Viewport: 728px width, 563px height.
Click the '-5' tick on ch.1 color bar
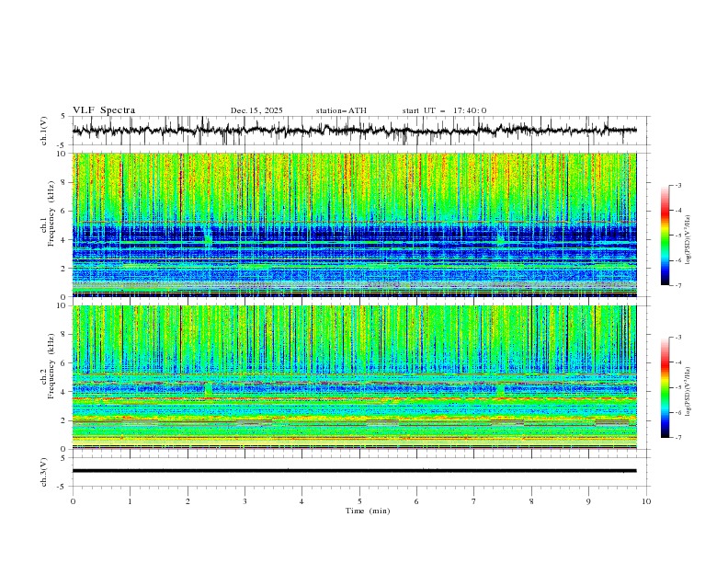678,236
